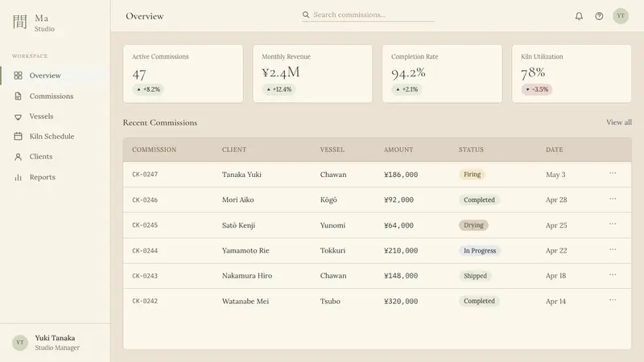The image size is (644, 362).
Task: Click the Overview grid icon in sidebar
Action: 18,76
